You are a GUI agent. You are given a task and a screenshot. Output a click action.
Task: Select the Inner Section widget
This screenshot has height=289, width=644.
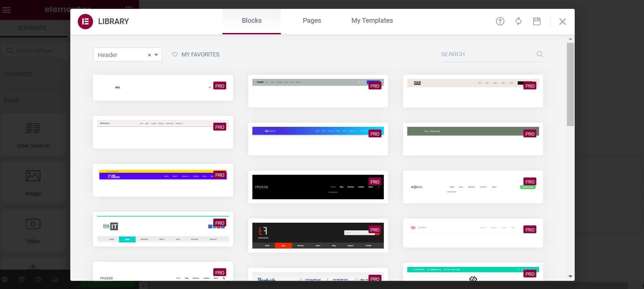point(33,135)
